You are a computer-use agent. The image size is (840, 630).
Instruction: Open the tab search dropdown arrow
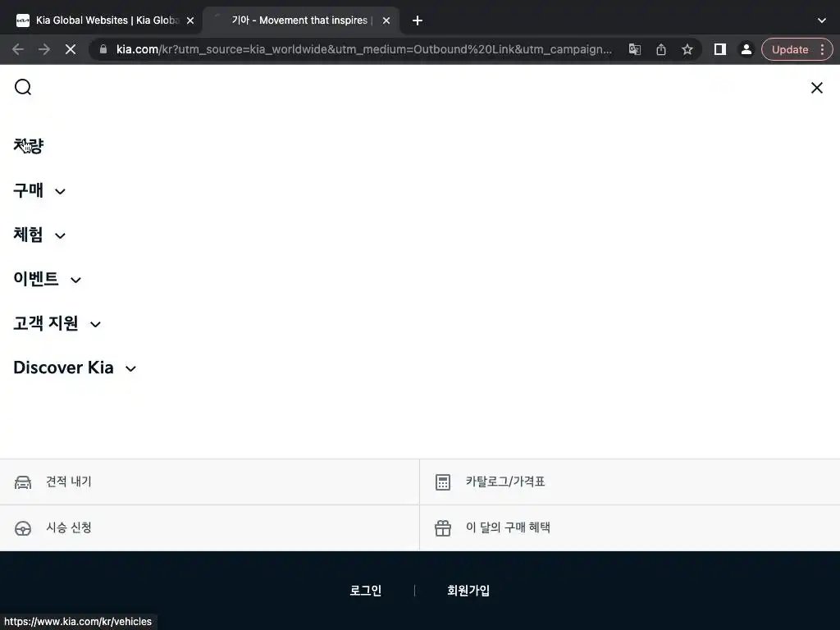pyautogui.click(x=822, y=21)
